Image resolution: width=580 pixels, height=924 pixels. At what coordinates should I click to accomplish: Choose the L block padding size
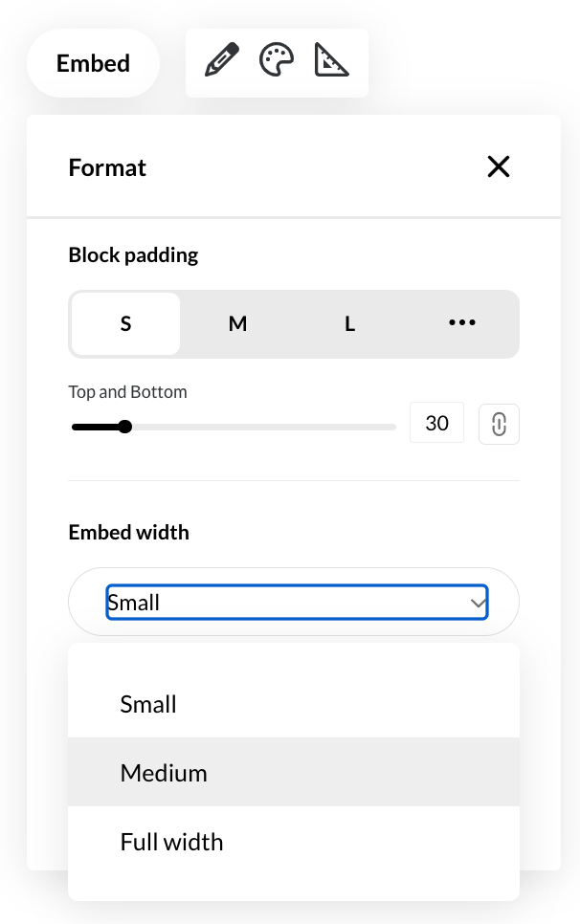point(350,324)
